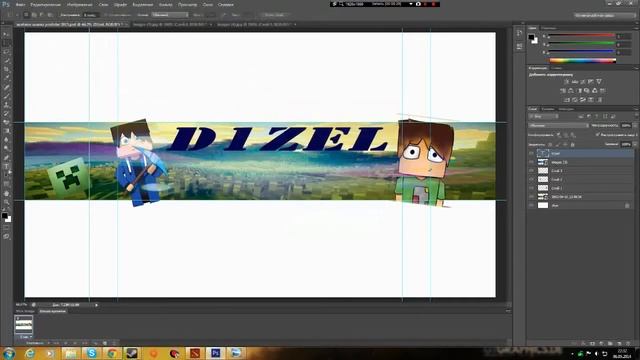This screenshot has height=360, width=640.
Task: Toggle visibility of second layer from top
Action: tap(531, 162)
